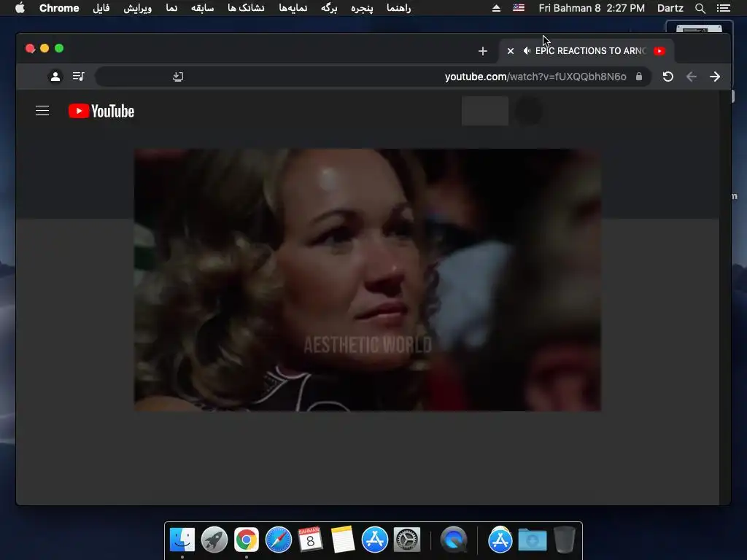Open the media control playlist icon

(79, 76)
